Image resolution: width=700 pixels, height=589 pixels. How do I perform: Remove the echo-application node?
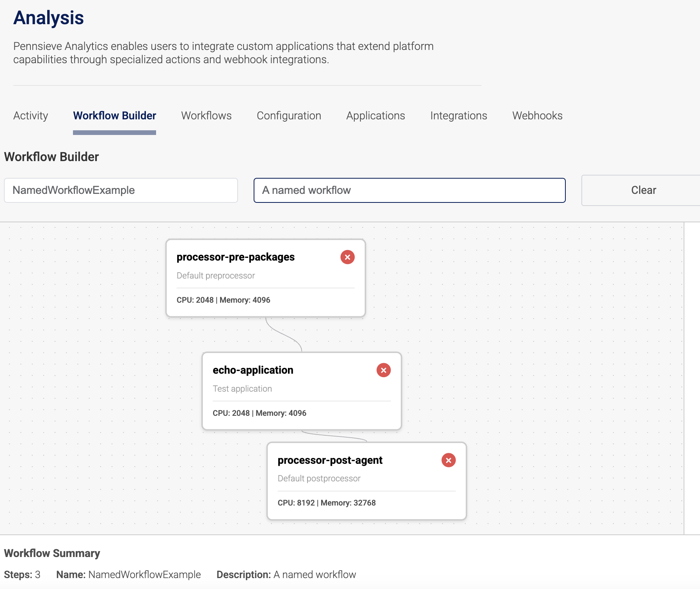point(383,370)
